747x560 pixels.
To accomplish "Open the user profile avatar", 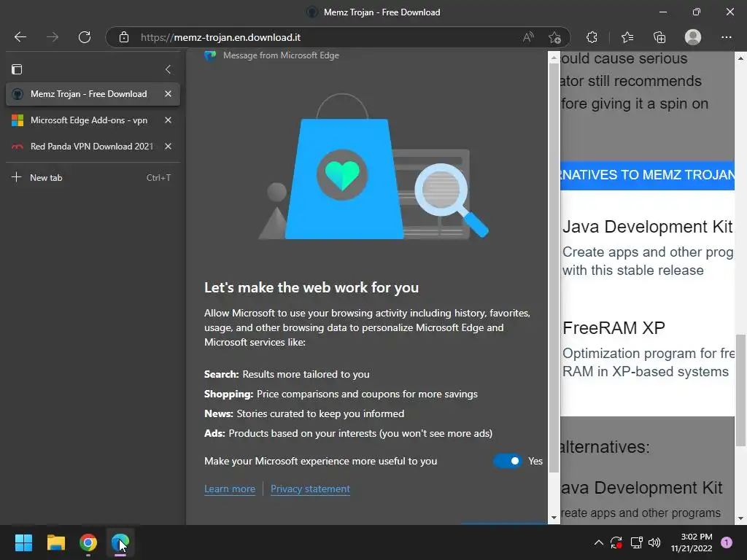I will (x=693, y=37).
